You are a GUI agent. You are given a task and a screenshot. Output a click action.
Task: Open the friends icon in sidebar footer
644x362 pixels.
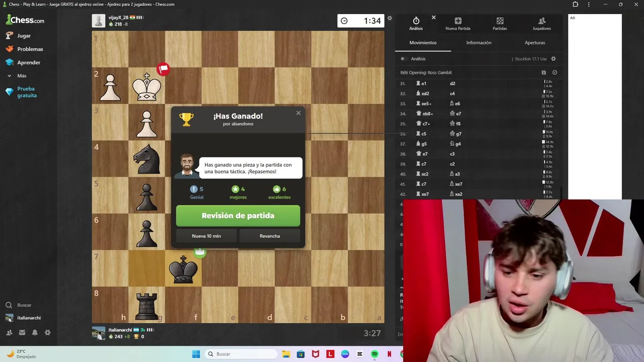[x=9, y=332]
